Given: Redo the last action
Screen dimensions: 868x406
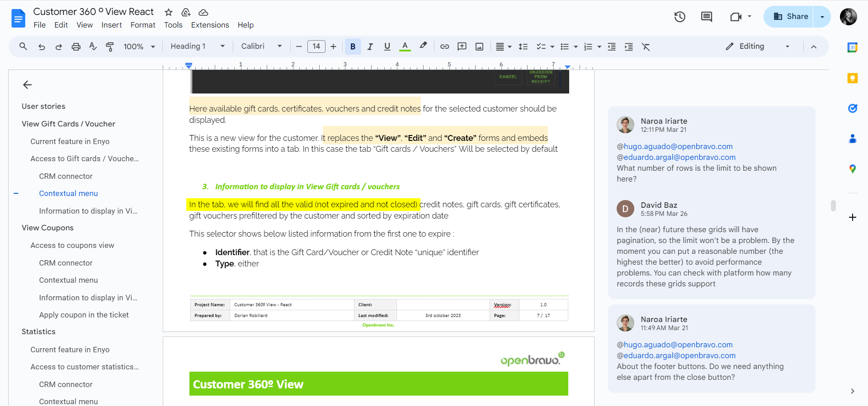Looking at the screenshot, I should tap(58, 47).
